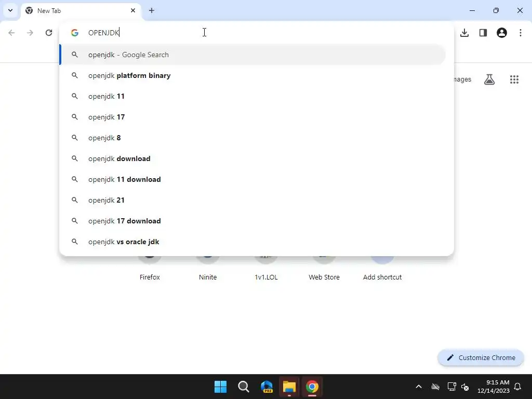
Task: Toggle the Chrome side panel
Action: click(483, 33)
